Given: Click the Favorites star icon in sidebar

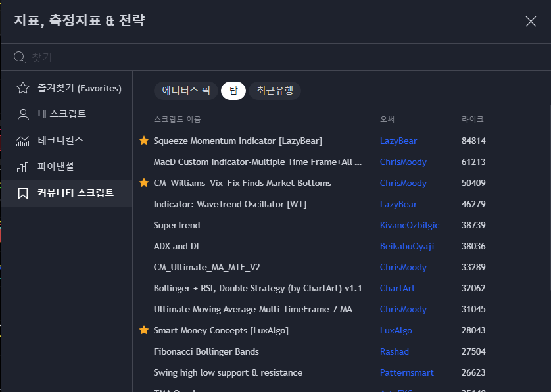Looking at the screenshot, I should tap(23, 88).
